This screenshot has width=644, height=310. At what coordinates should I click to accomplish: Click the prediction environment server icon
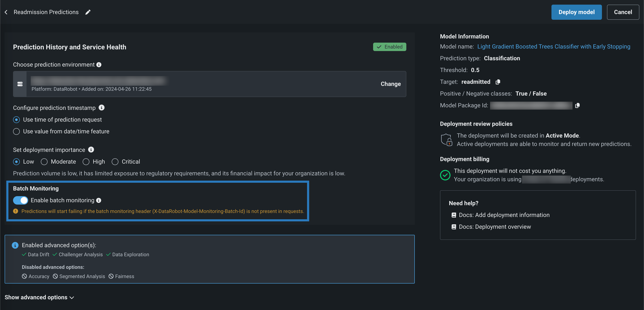click(x=20, y=84)
